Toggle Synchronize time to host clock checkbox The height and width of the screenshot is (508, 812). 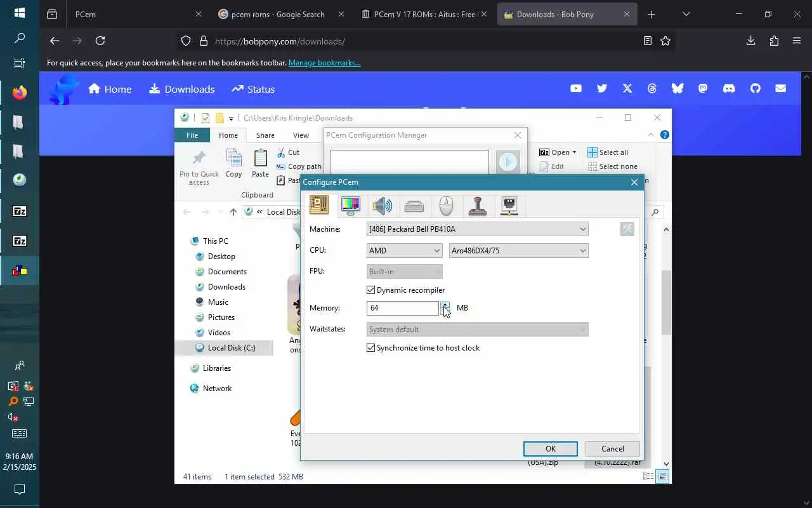(x=371, y=348)
